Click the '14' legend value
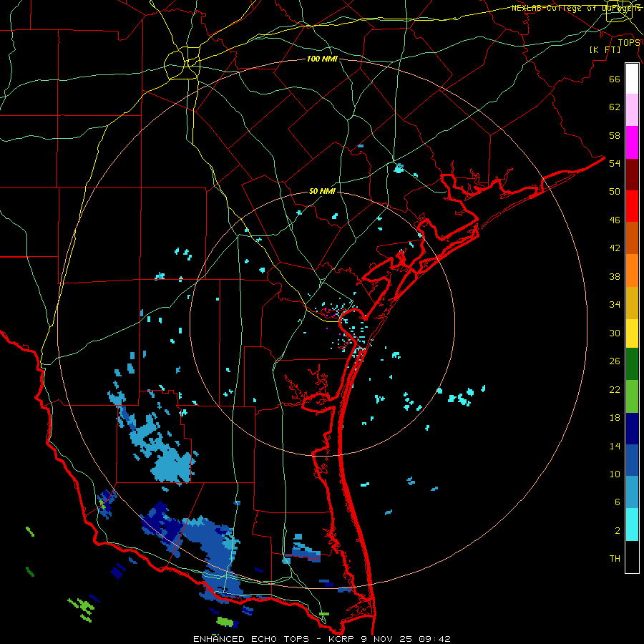 tap(615, 446)
